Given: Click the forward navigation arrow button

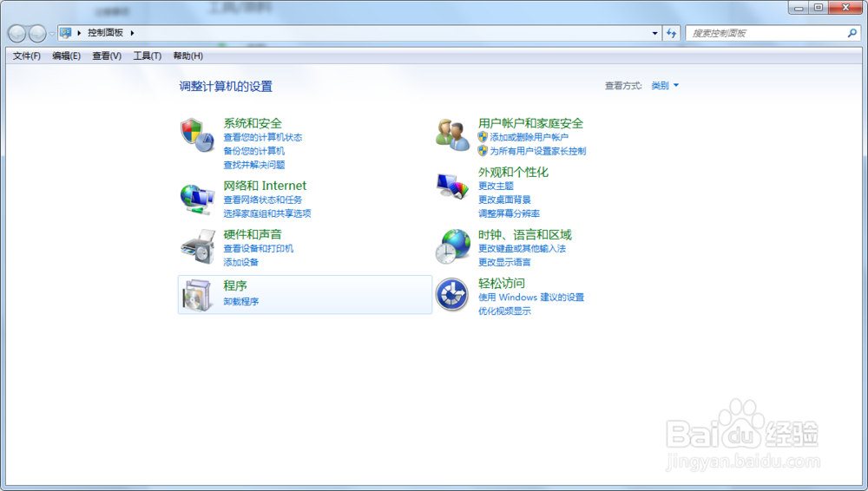Looking at the screenshot, I should pos(37,34).
